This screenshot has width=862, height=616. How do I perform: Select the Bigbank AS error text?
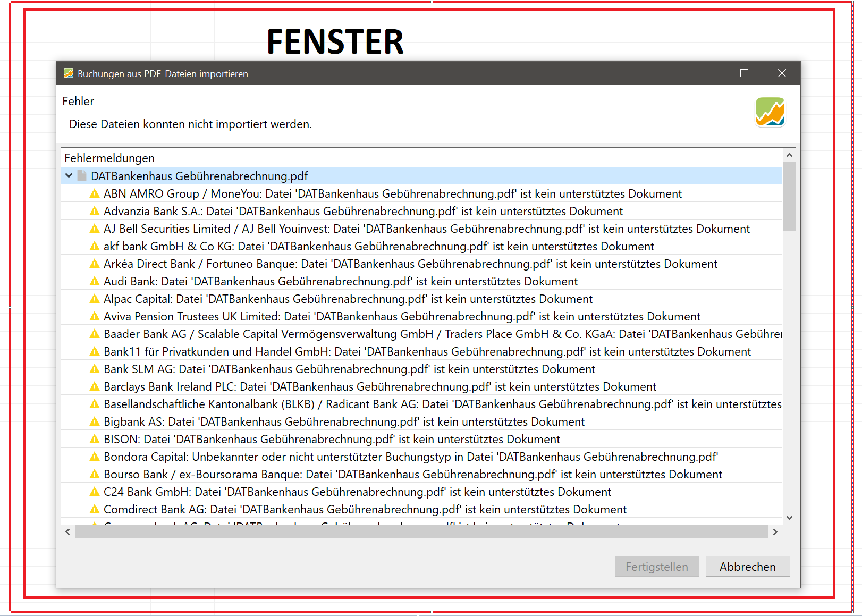(x=344, y=421)
